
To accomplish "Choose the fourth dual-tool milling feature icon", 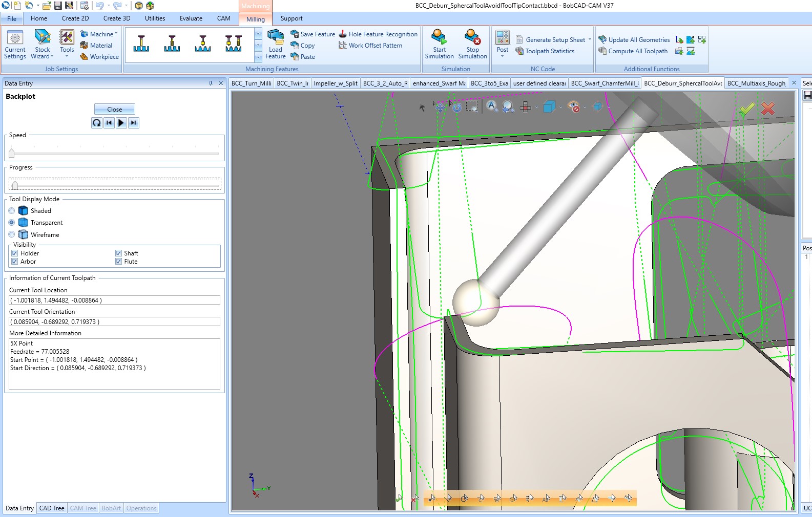I will coord(234,44).
